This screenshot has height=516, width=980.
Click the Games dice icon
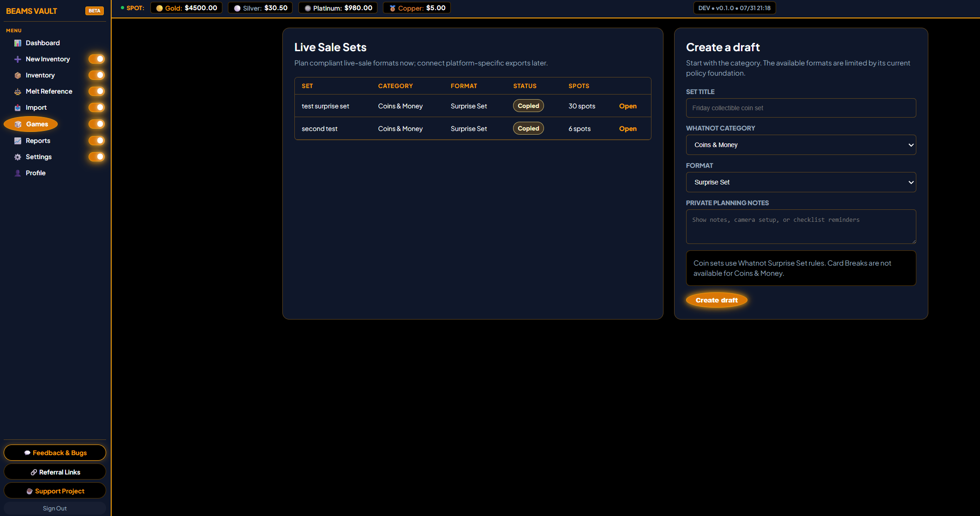18,124
